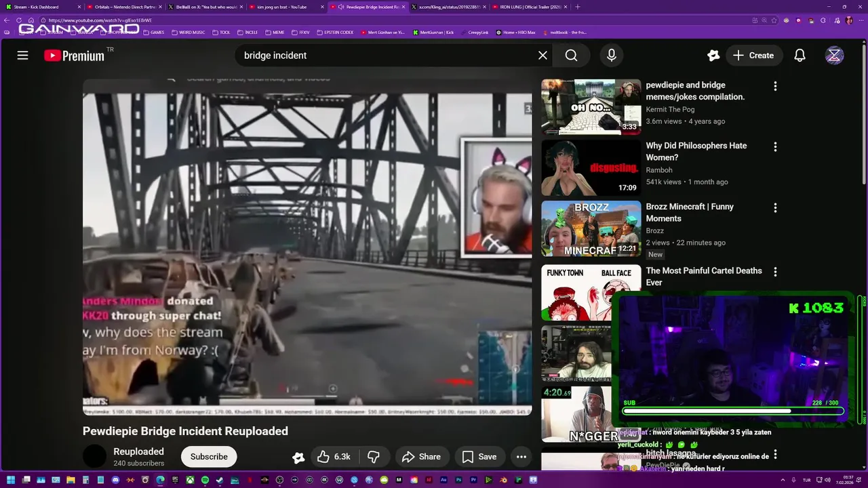Open Why Did Philosophers Hate Women thumbnail
Screen dimensions: 868x488
pyautogui.click(x=591, y=167)
